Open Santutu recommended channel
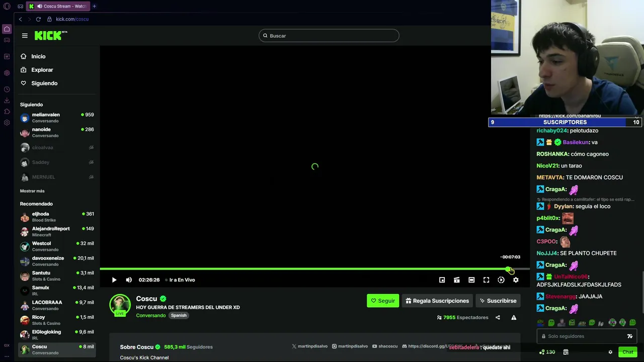 click(57, 276)
